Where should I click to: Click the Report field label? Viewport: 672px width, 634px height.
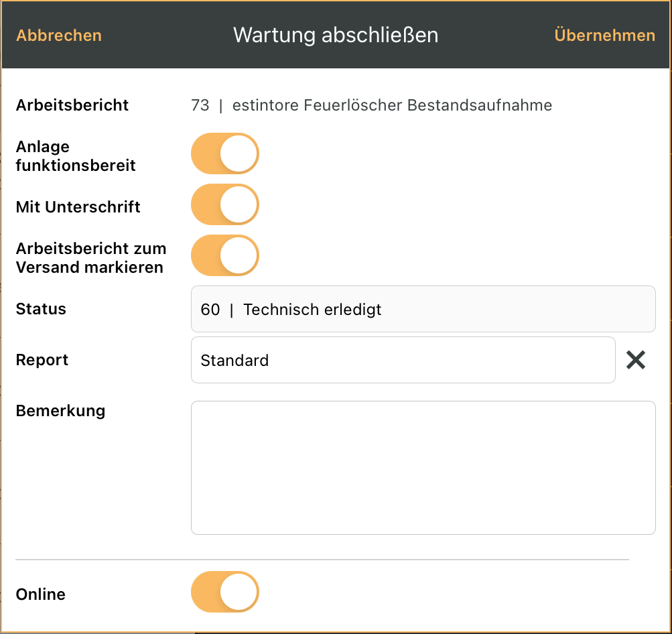click(x=42, y=360)
